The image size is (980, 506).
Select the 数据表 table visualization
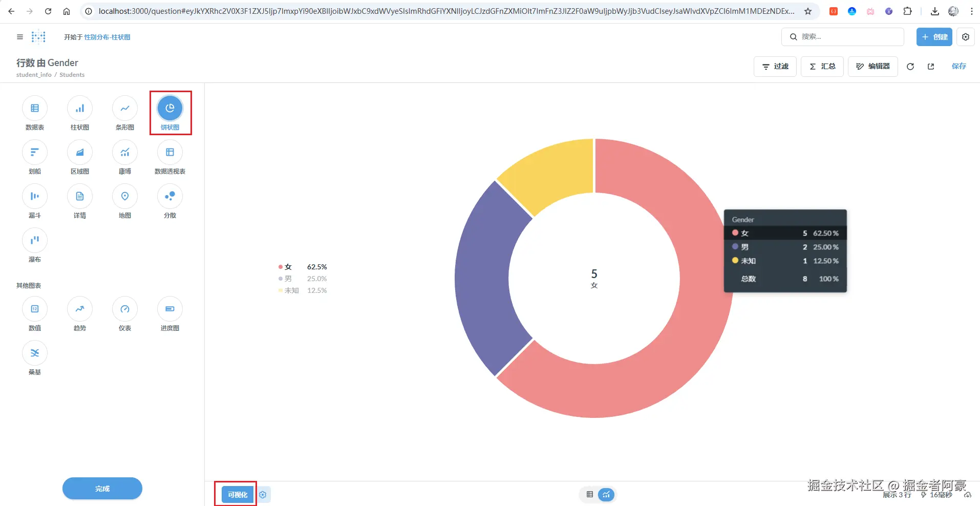click(35, 109)
